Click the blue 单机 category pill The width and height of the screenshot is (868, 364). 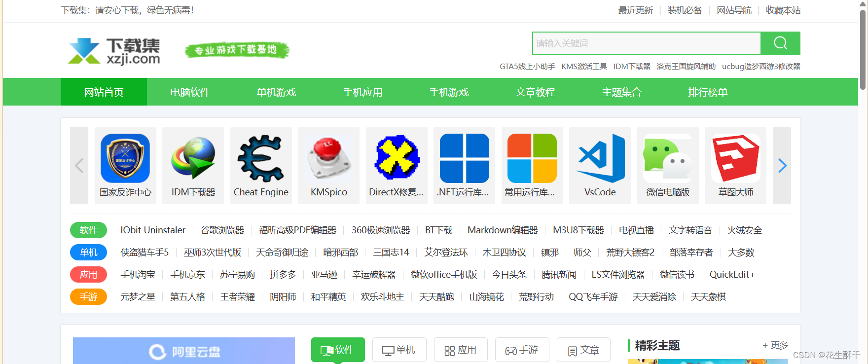pyautogui.click(x=88, y=252)
